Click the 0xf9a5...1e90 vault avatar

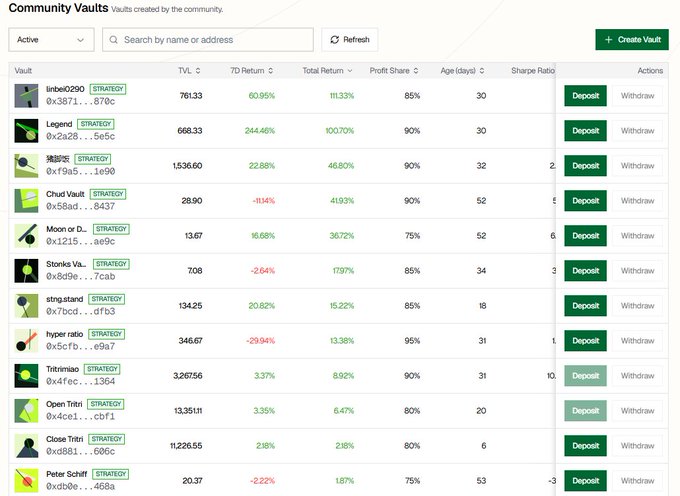click(x=26, y=166)
